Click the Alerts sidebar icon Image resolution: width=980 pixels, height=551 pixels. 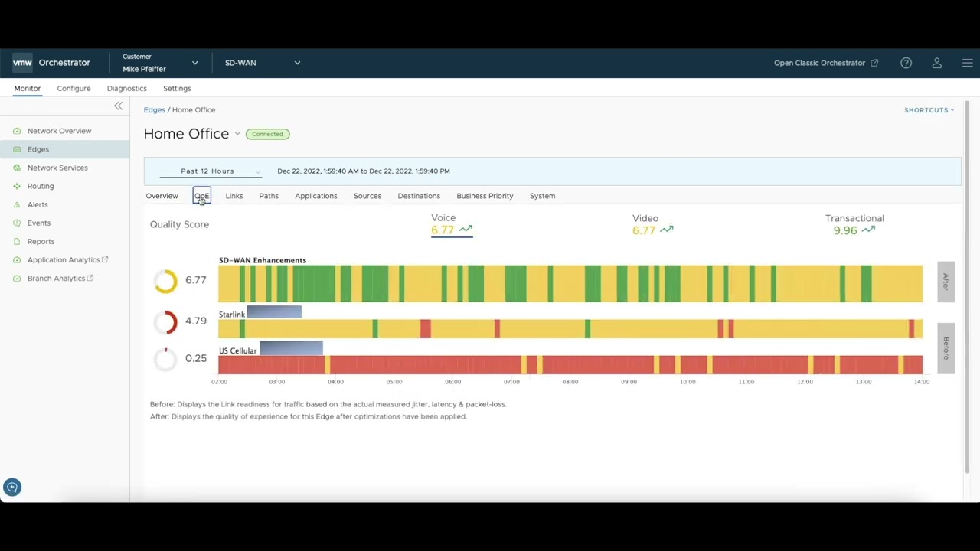(x=17, y=204)
